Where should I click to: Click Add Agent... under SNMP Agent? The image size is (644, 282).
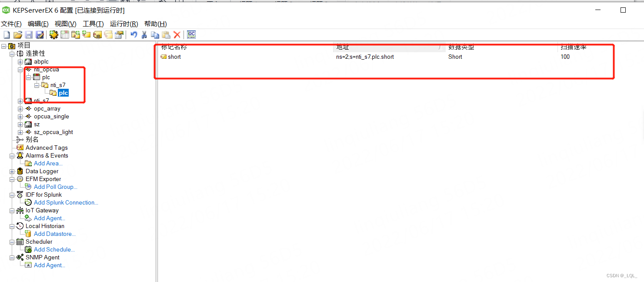pyautogui.click(x=50, y=265)
